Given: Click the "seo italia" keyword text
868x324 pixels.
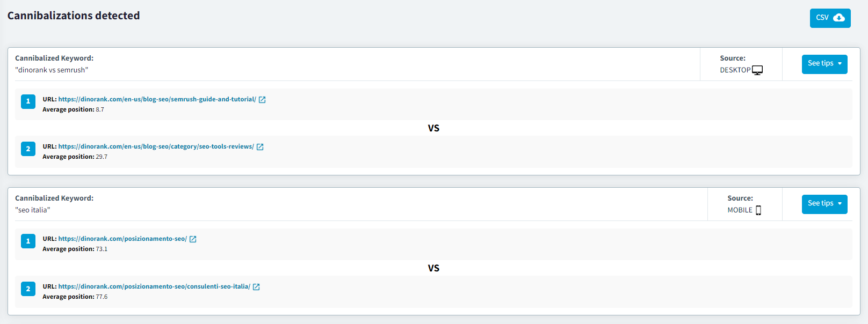Looking at the screenshot, I should click(33, 210).
